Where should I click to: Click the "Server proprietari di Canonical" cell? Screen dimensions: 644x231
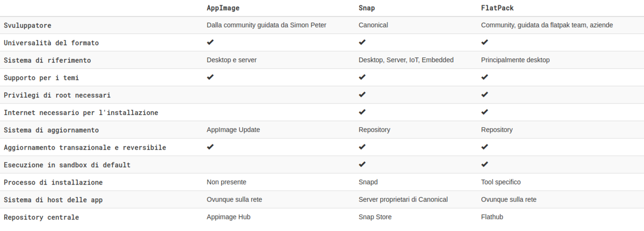pos(403,199)
